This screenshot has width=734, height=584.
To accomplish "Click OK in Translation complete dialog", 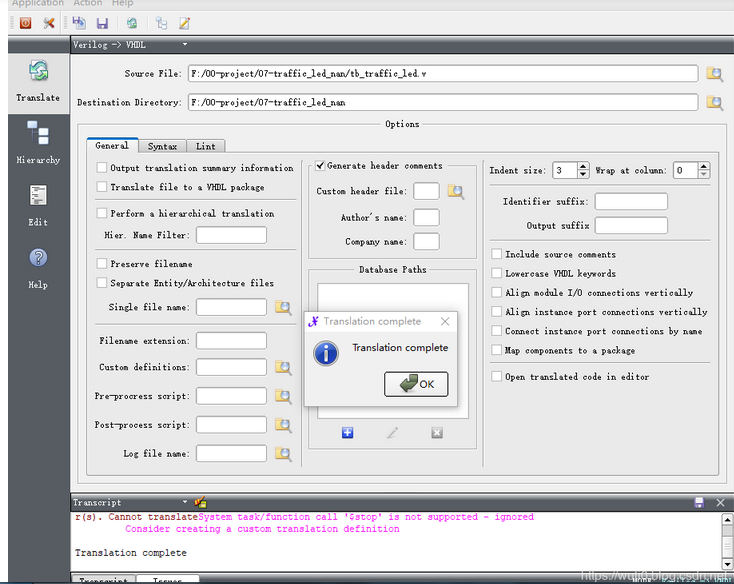I will click(x=416, y=384).
